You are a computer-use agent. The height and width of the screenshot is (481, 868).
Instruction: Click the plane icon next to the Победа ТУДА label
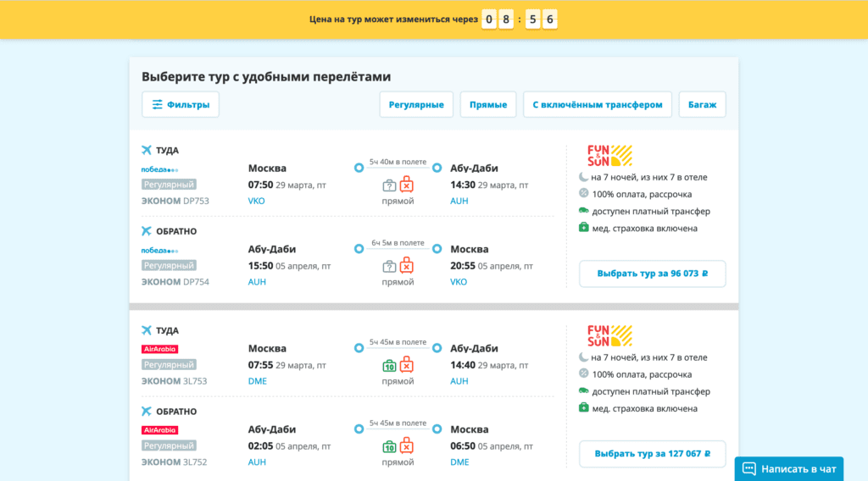point(146,150)
